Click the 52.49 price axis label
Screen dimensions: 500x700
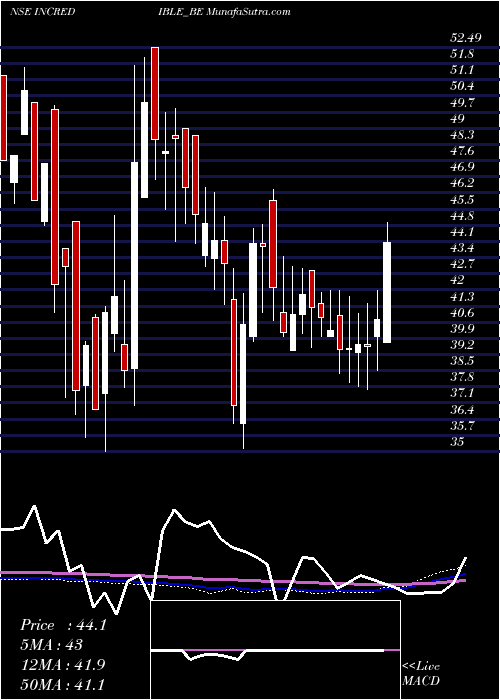[x=465, y=38]
